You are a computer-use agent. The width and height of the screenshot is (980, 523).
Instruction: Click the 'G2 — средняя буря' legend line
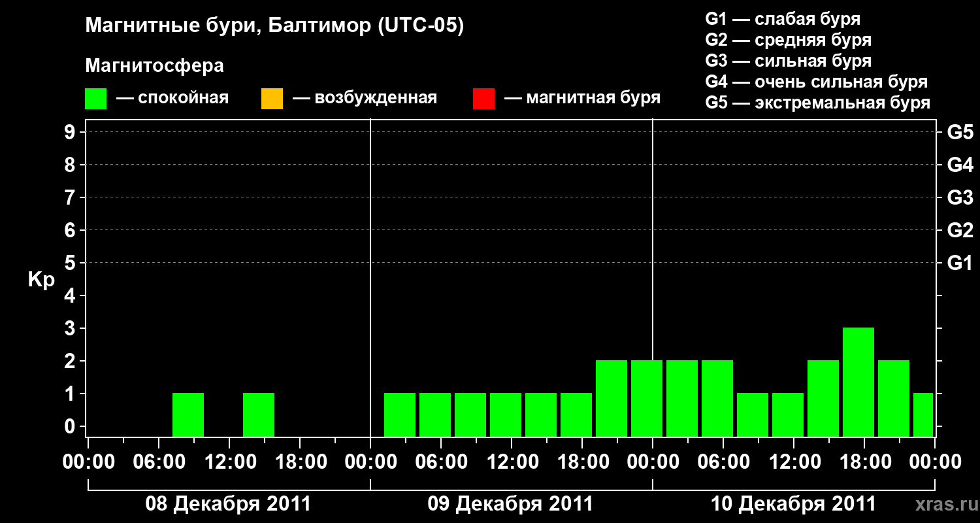(x=788, y=40)
